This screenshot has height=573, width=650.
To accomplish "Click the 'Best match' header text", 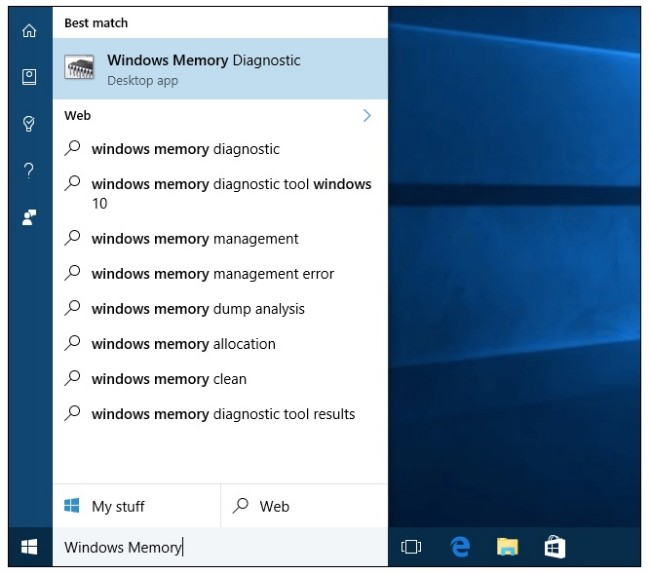I will pos(96,23).
